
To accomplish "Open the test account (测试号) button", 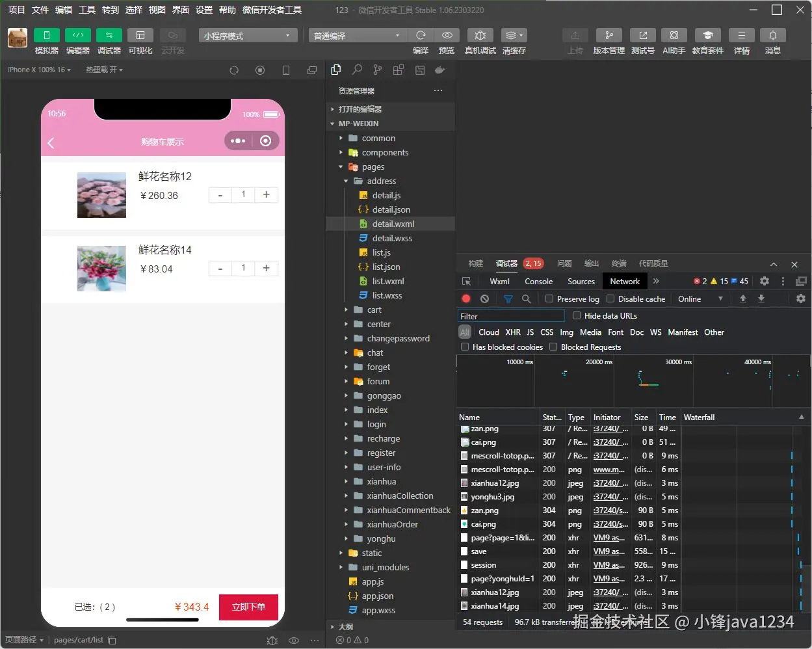I will pyautogui.click(x=642, y=35).
